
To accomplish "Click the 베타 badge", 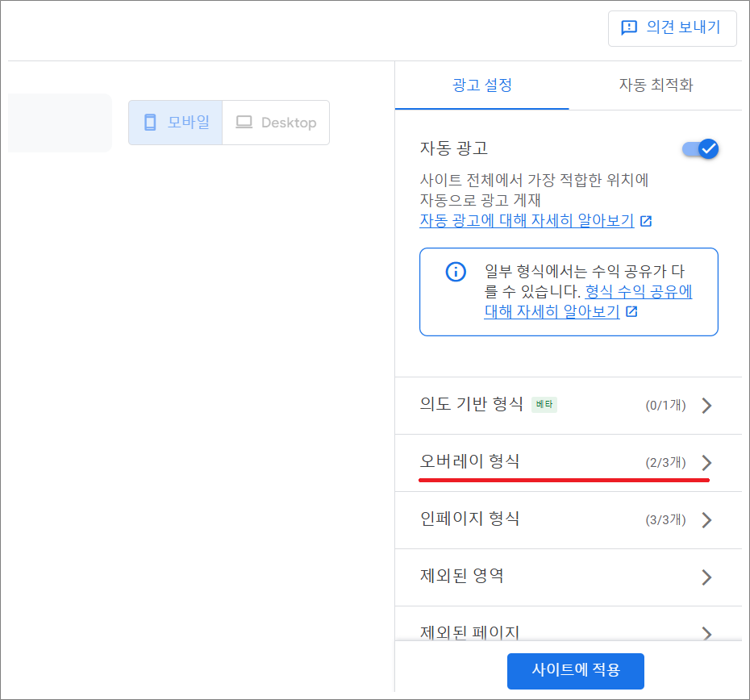I will tap(544, 404).
